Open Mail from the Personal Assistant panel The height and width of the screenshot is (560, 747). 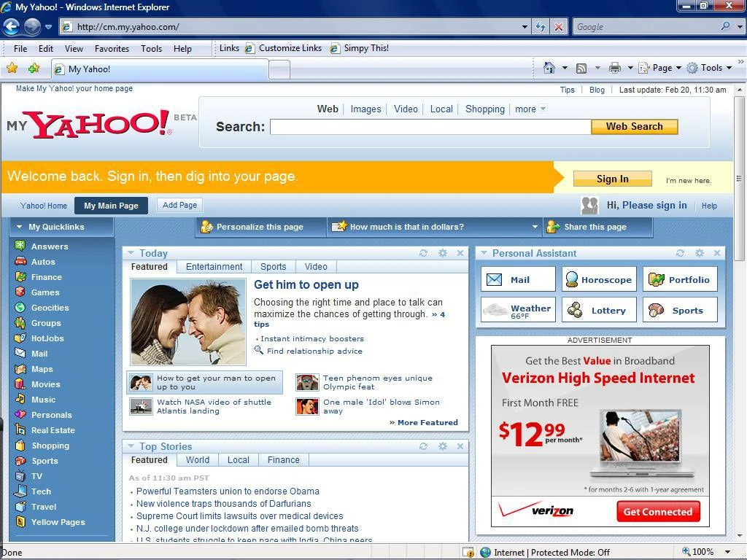click(x=517, y=279)
